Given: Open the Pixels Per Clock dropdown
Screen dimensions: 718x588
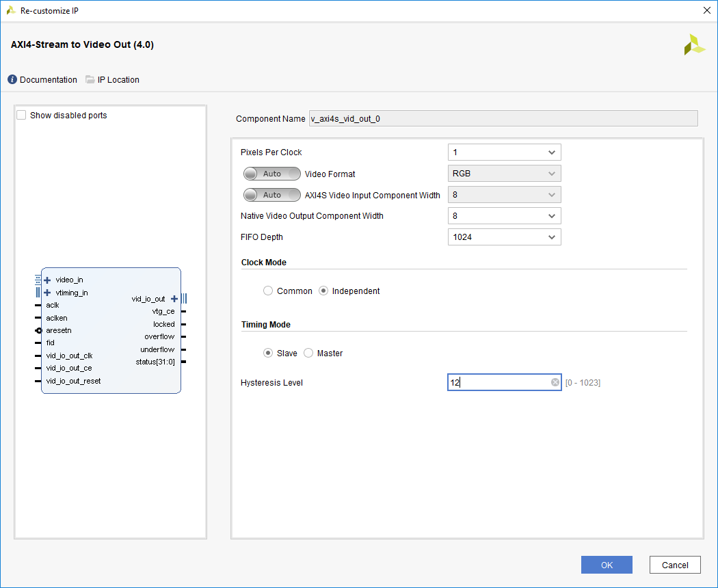Looking at the screenshot, I should point(504,152).
